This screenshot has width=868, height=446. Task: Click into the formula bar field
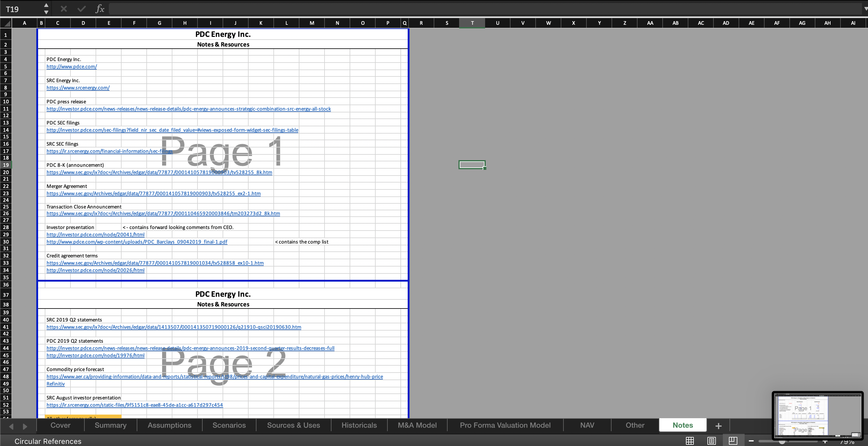click(x=485, y=9)
